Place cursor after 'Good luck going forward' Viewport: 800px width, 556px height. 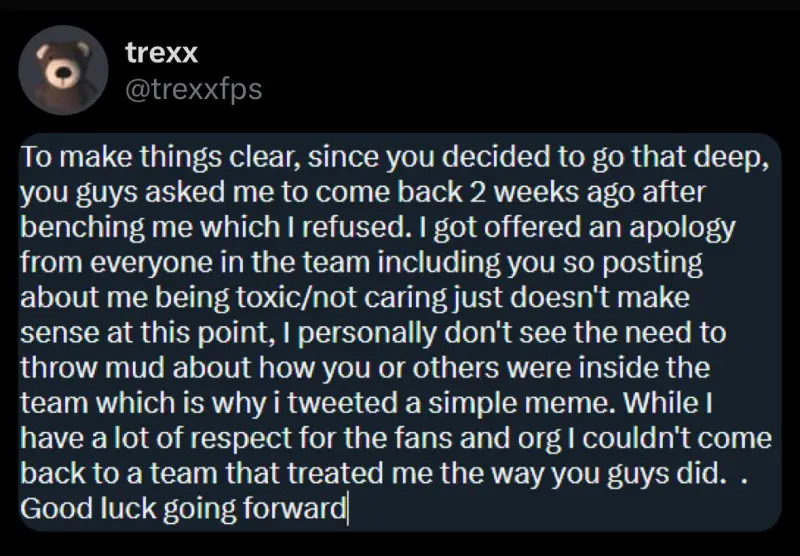347,509
